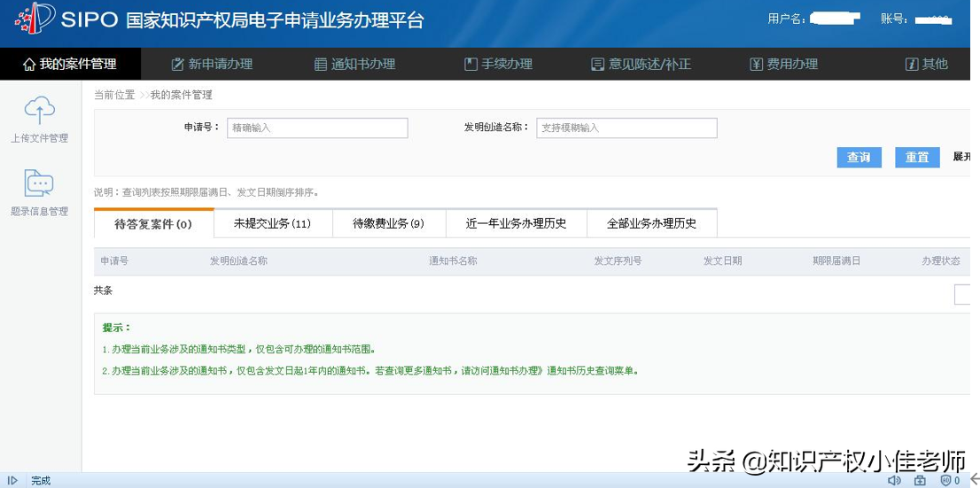Click the 账号 label in header
The width and height of the screenshot is (980, 488).
[894, 19]
